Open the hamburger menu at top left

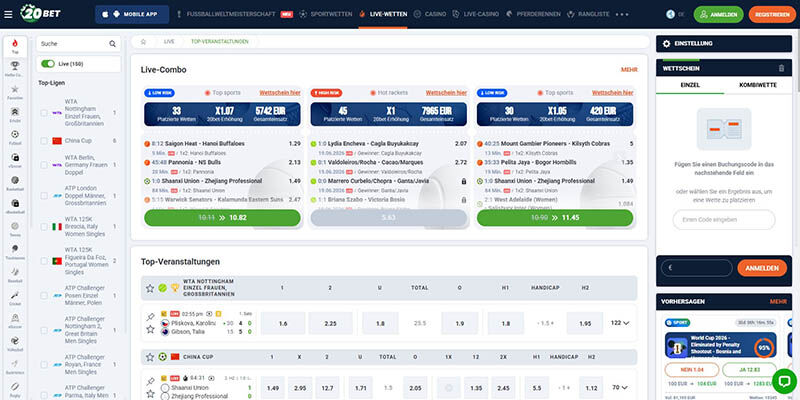click(8, 14)
